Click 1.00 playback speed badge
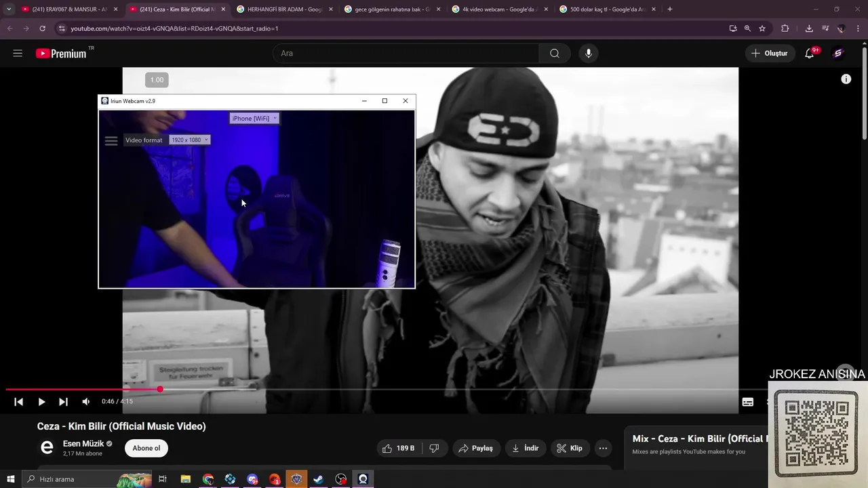Viewport: 868px width, 488px height. coord(157,80)
